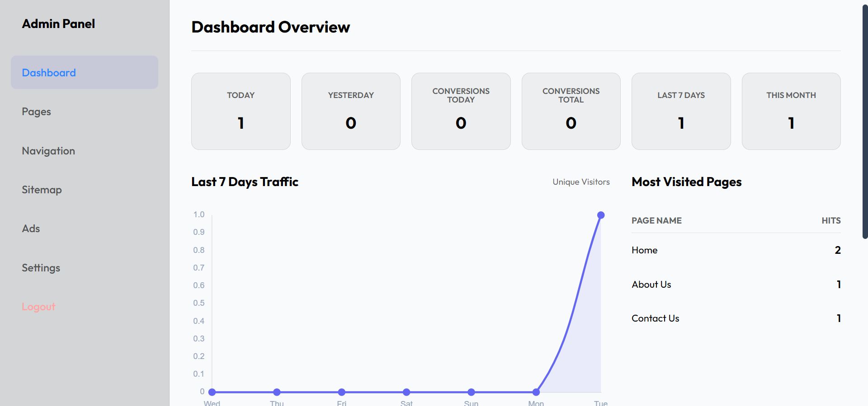Screen dimensions: 868x406
Task: Select the Home row in table
Action: tap(736, 250)
